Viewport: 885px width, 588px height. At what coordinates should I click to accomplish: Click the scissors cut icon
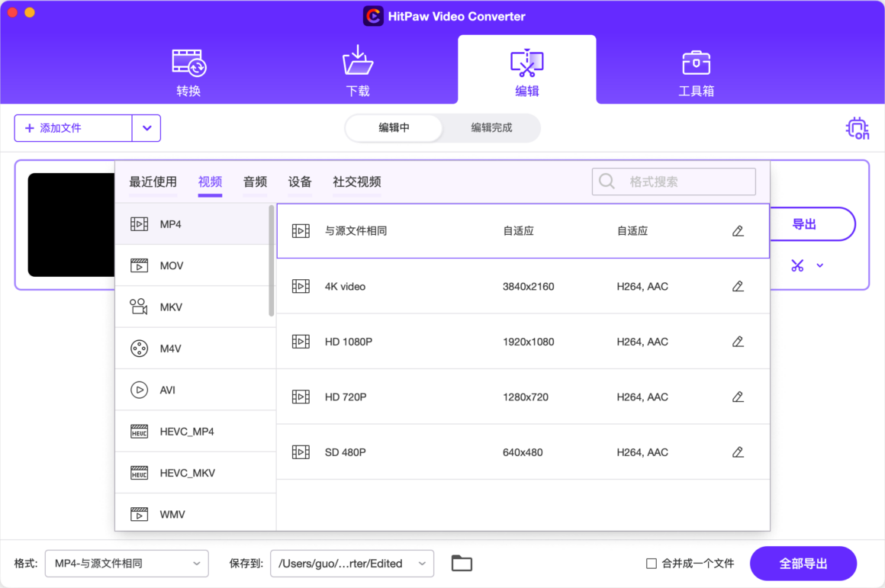797,265
